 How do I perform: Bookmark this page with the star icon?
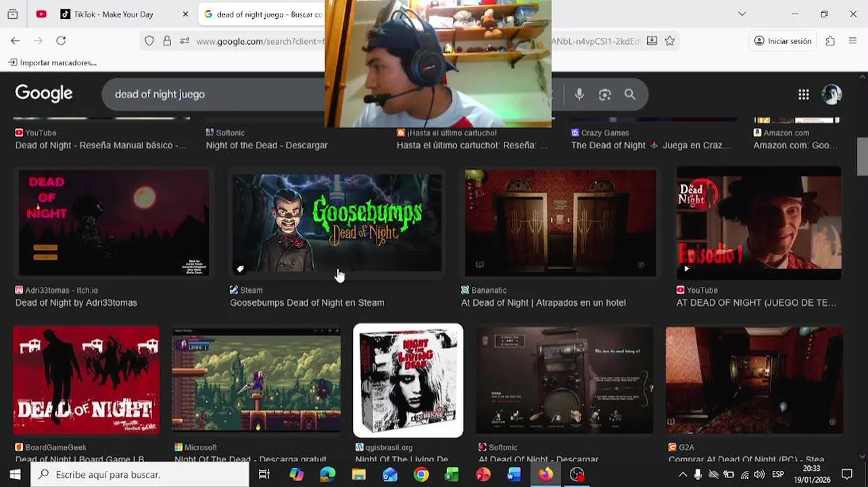tap(669, 41)
